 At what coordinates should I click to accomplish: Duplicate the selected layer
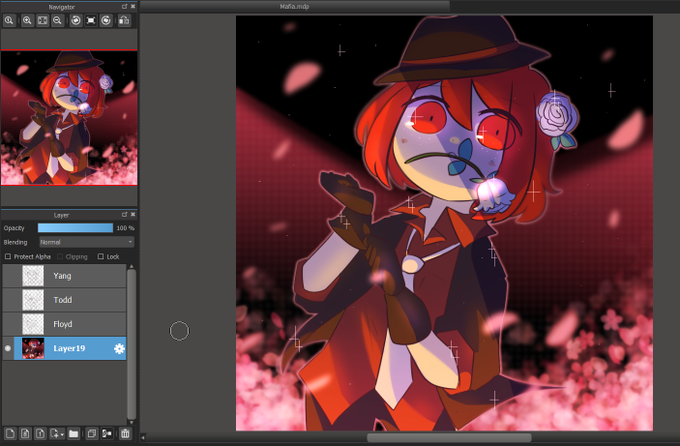(92, 433)
